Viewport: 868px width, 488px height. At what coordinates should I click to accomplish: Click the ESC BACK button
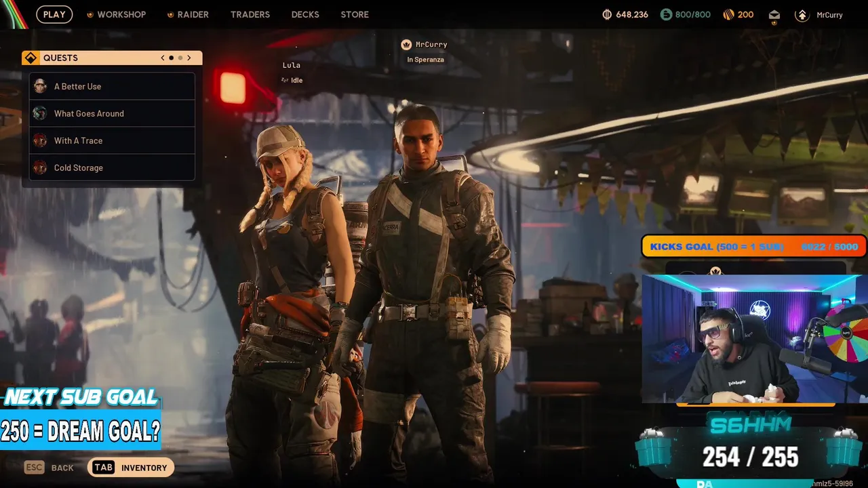coord(49,468)
